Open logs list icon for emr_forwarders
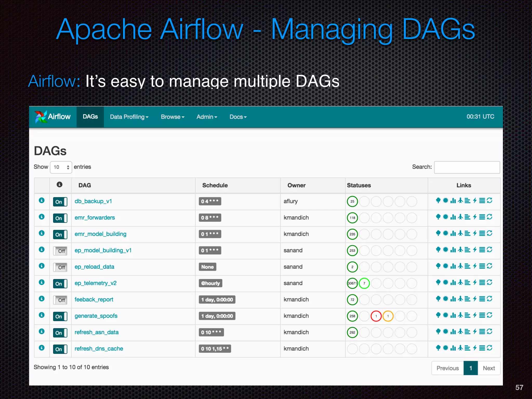 (x=482, y=217)
